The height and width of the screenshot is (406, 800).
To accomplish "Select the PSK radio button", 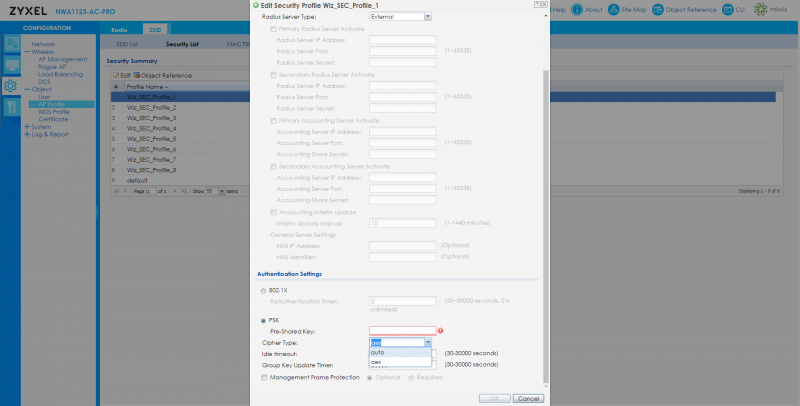I will pos(263,321).
